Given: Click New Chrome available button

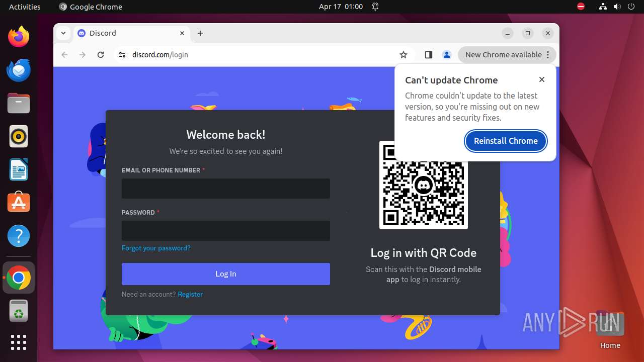Looking at the screenshot, I should click(507, 55).
